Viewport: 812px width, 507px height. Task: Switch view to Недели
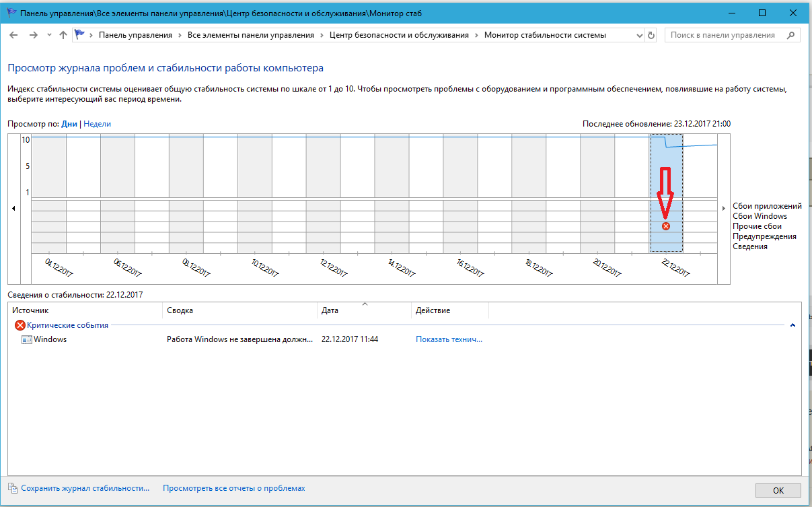98,124
